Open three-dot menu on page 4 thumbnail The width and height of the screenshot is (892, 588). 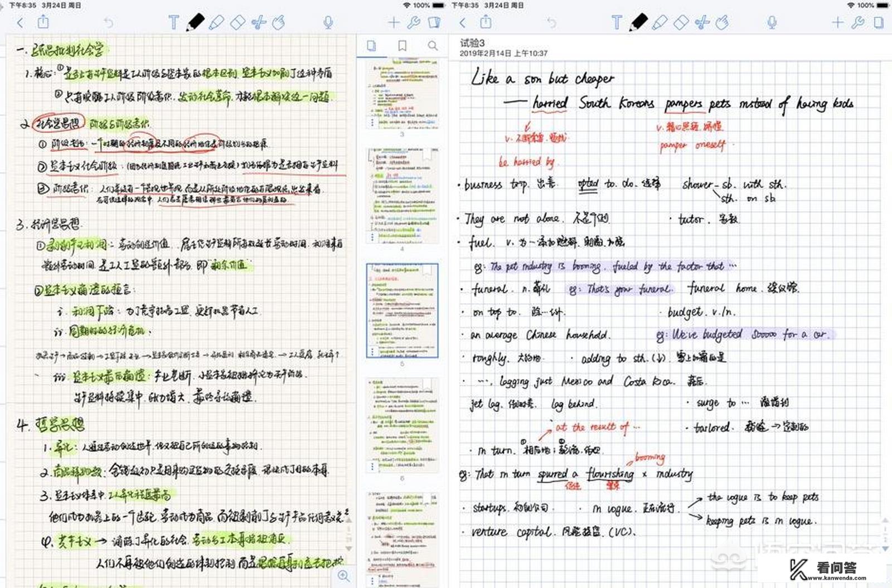[372, 237]
